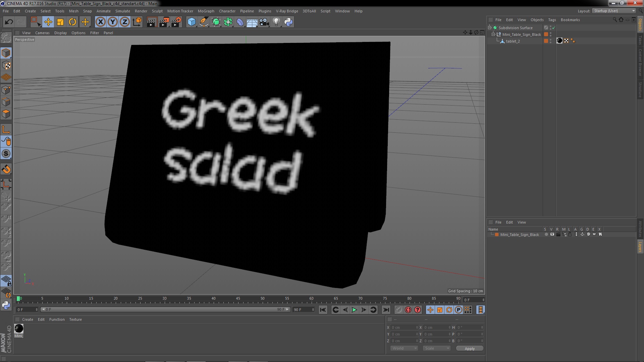Open the World coordinate dropdown
Image resolution: width=644 pixels, height=362 pixels.
coord(404,348)
